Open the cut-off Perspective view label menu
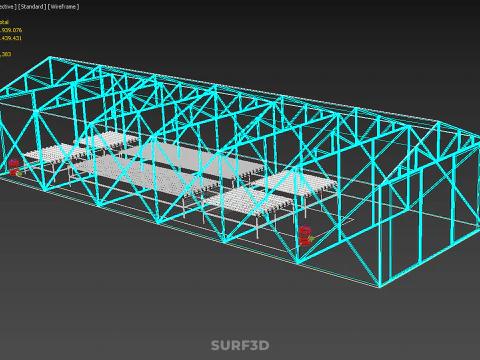Image resolution: width=480 pixels, height=360 pixels. [x=8, y=7]
